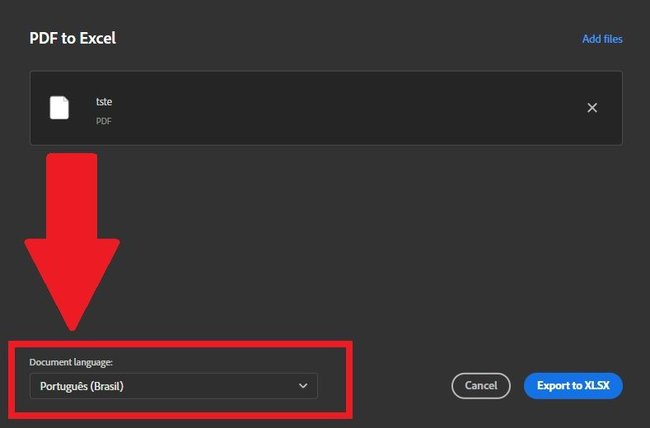The height and width of the screenshot is (428, 650).
Task: Click the arrowhead of the red pointer
Action: click(x=72, y=284)
